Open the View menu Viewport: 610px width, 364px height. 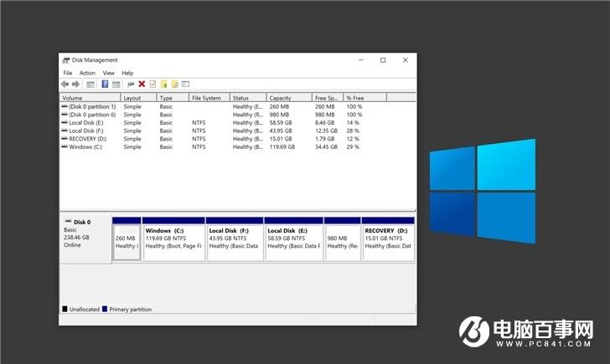coord(109,73)
